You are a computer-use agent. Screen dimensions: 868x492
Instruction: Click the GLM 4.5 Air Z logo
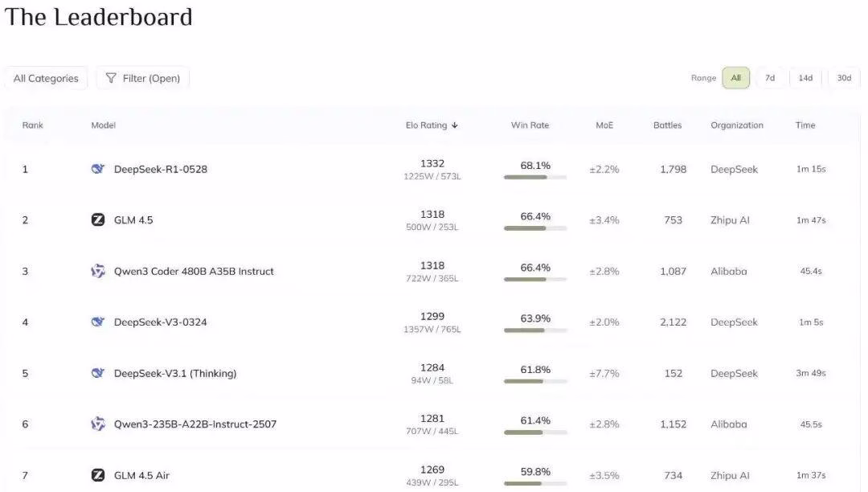98,475
